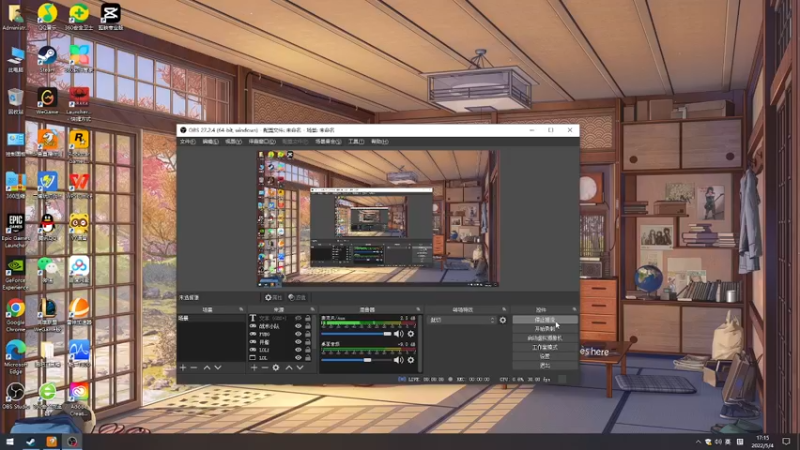The width and height of the screenshot is (800, 450).
Task: Open microphone/Aux audio settings gear
Action: 411,334
